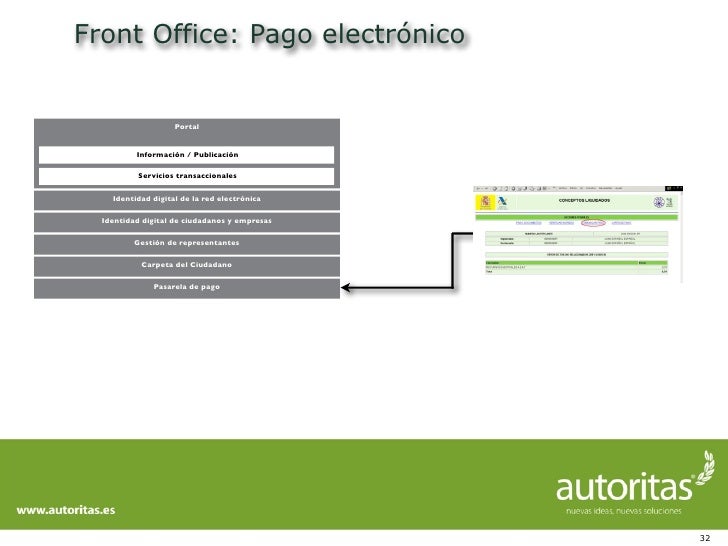Select the Servicios transaccionales box
The image size is (728, 546).
pyautogui.click(x=186, y=176)
